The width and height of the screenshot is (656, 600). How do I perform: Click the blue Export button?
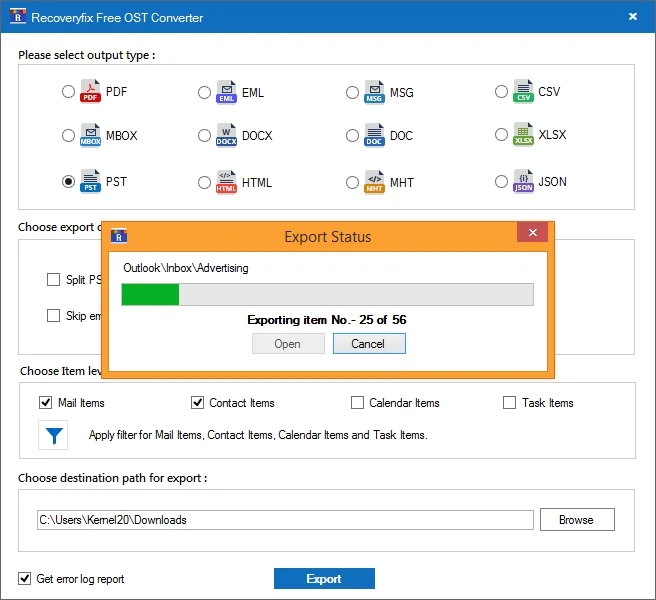(x=324, y=578)
